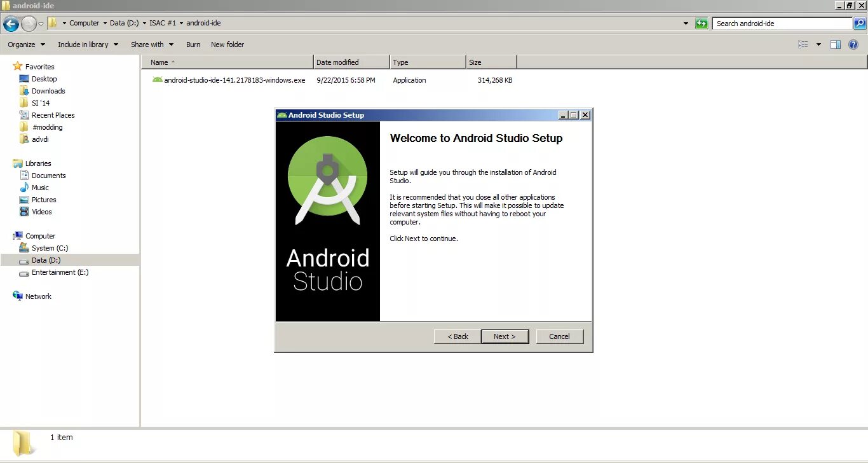
Task: Open the #modding favorite folder
Action: (x=47, y=127)
